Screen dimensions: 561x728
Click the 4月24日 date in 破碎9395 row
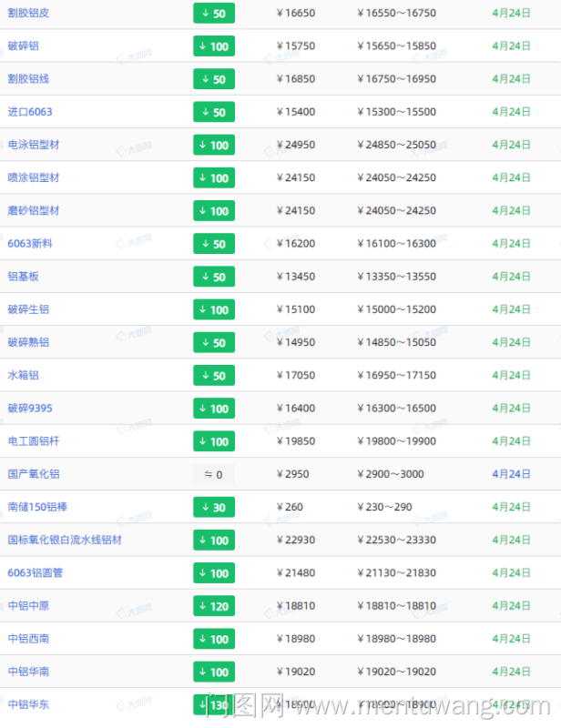tap(511, 409)
